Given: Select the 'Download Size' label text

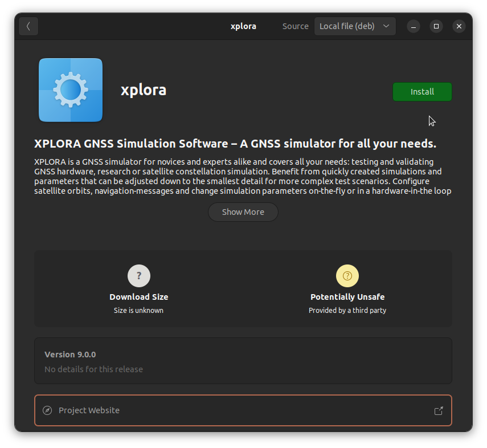Looking at the screenshot, I should pyautogui.click(x=138, y=297).
